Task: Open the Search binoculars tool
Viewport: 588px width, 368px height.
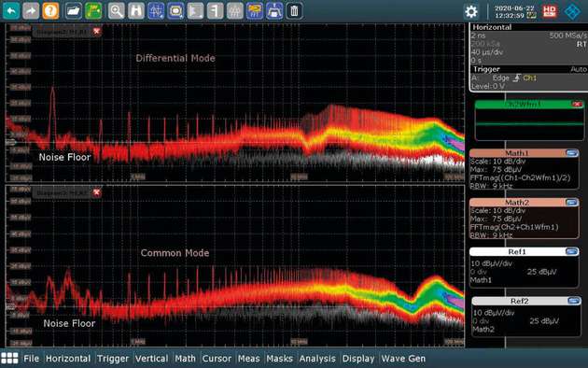Action: pyautogui.click(x=135, y=11)
